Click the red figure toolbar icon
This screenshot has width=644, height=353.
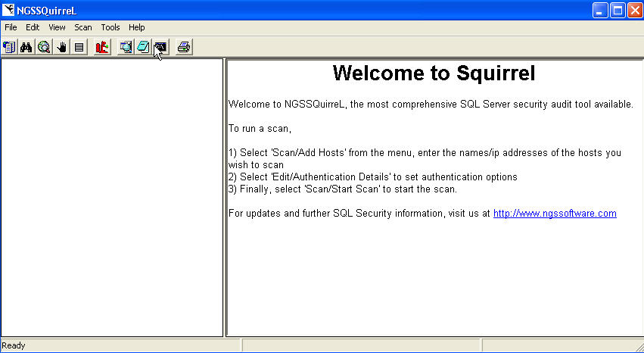pyautogui.click(x=102, y=47)
